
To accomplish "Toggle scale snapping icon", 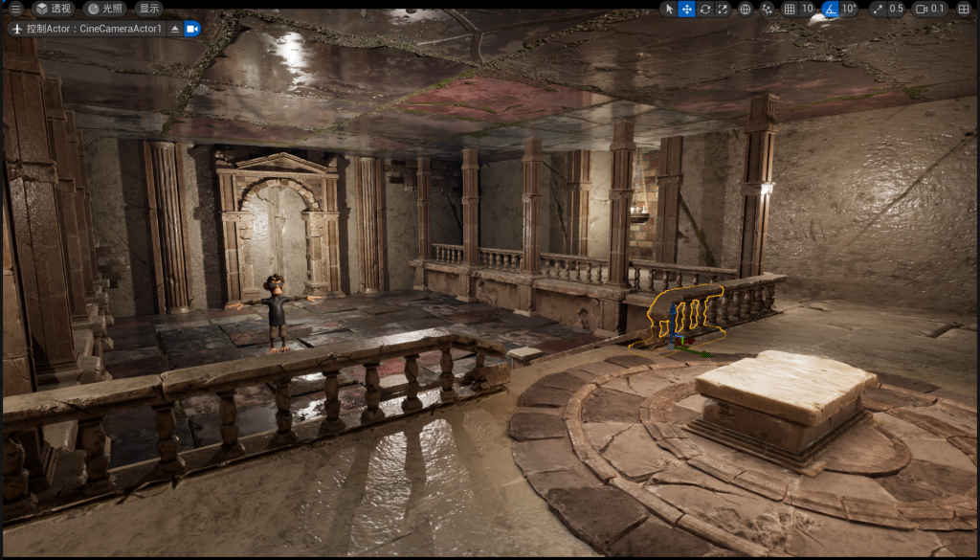I will point(879,9).
